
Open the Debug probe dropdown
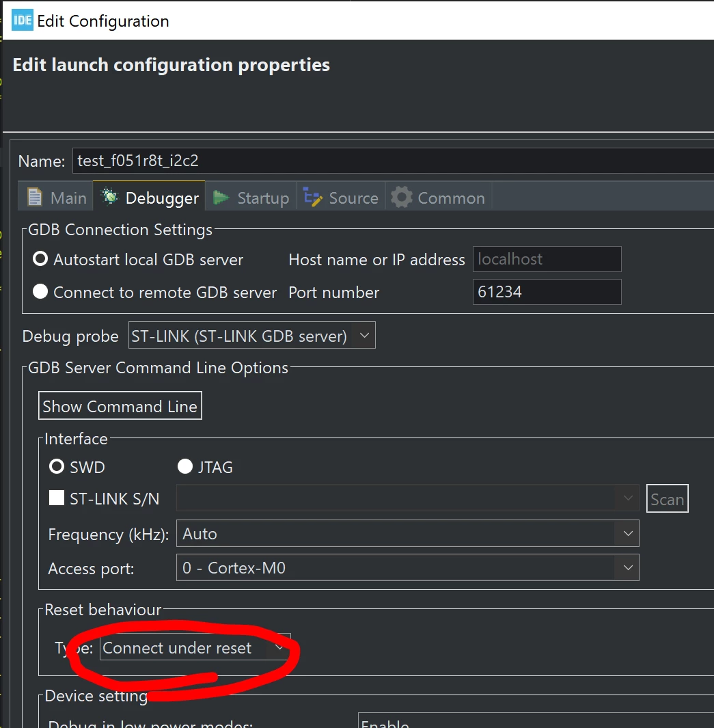click(252, 335)
